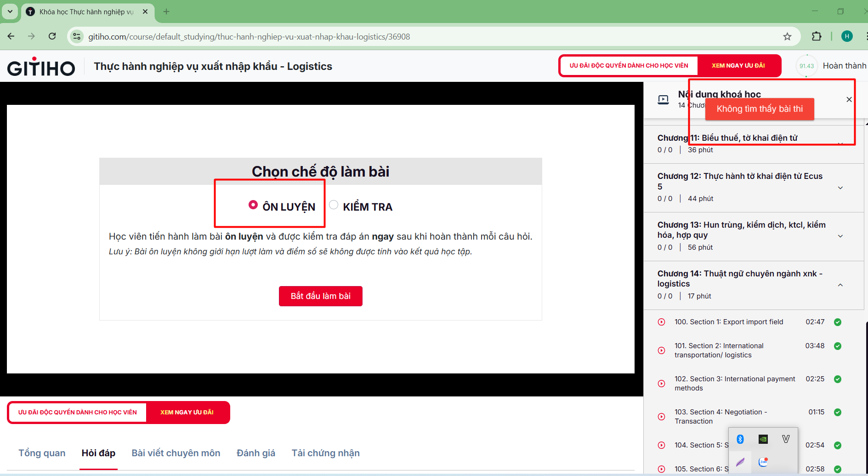Click the course title Thực hành nghiệp vụ xuất nhập khẩu
This screenshot has width=868, height=476.
tap(213, 66)
